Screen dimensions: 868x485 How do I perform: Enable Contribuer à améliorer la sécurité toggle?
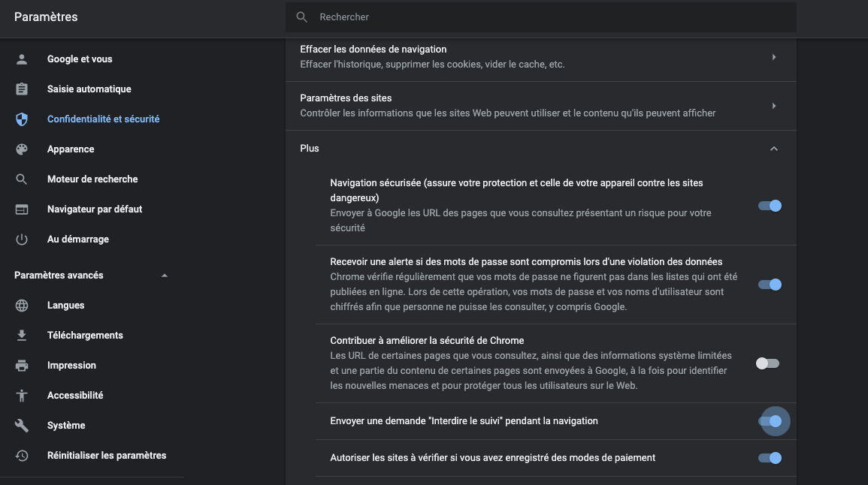coord(768,363)
